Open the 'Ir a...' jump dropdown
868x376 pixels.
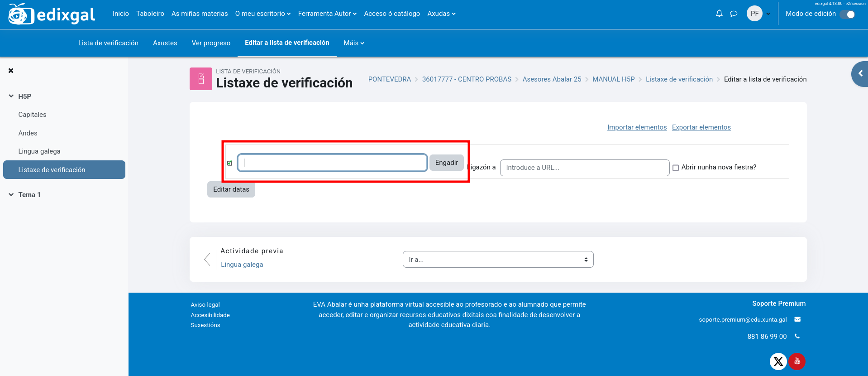[498, 260]
